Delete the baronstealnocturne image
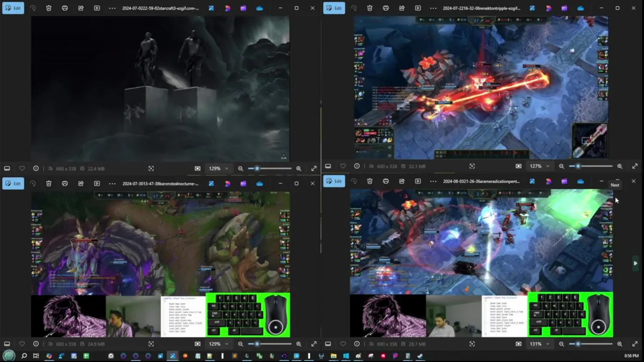Viewport: 644px width, 362px height. coord(49,184)
